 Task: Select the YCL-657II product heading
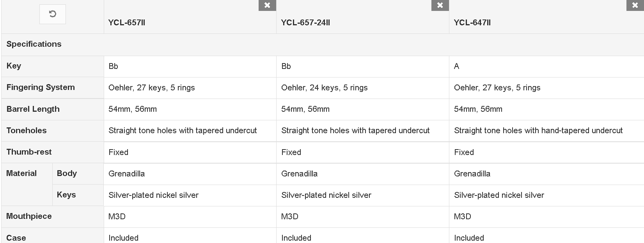[127, 23]
